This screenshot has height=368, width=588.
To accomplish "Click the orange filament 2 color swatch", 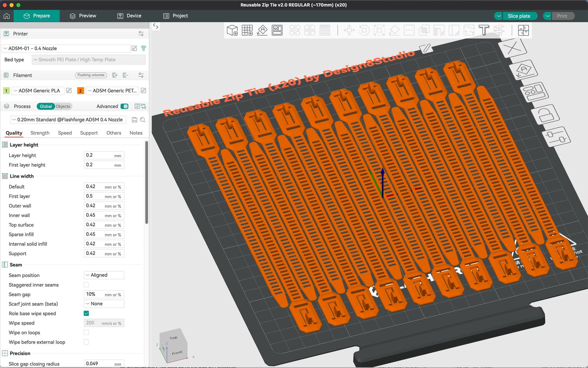I will coord(80,91).
